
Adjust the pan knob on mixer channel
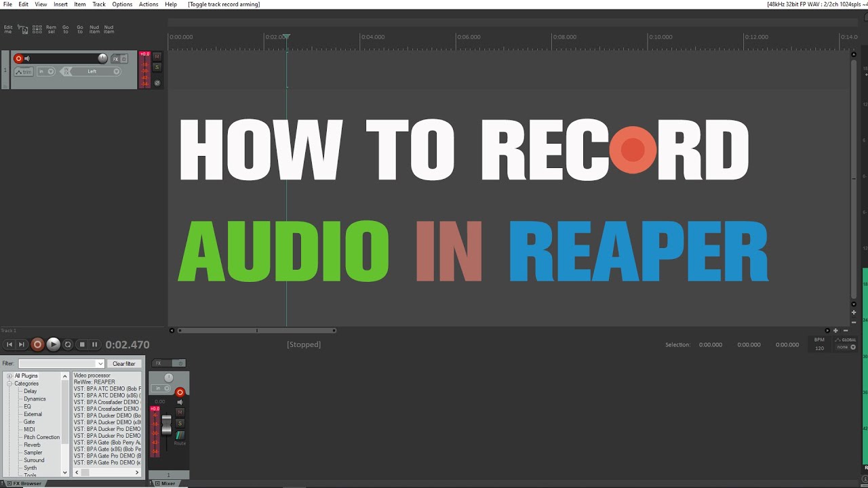point(169,378)
